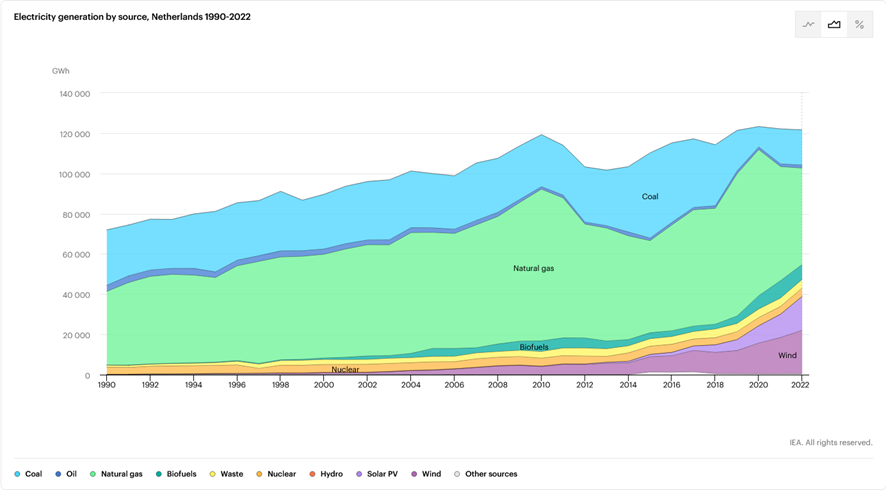Disable the Waste series in the legend
The width and height of the screenshot is (886, 490).
click(226, 474)
